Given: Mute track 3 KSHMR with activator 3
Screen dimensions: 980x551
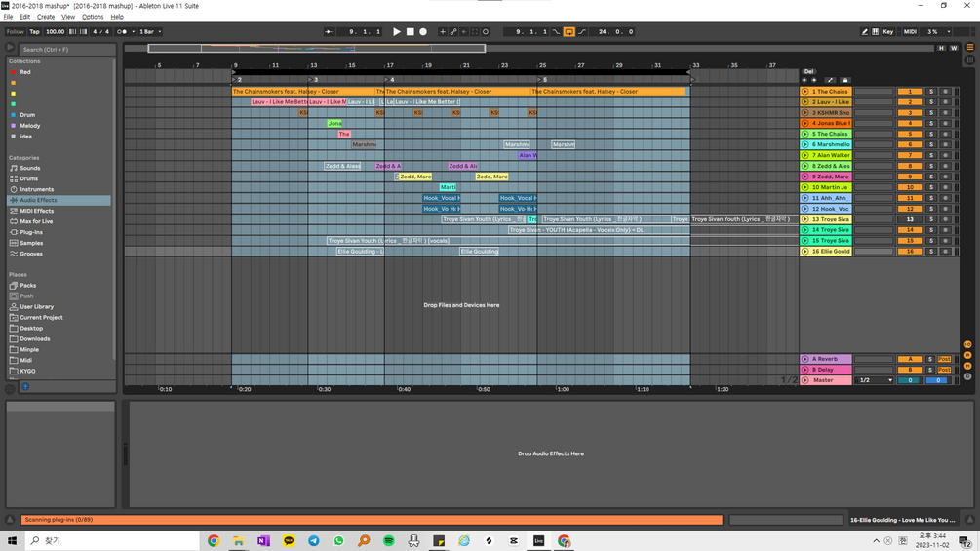Looking at the screenshot, I should [x=910, y=113].
